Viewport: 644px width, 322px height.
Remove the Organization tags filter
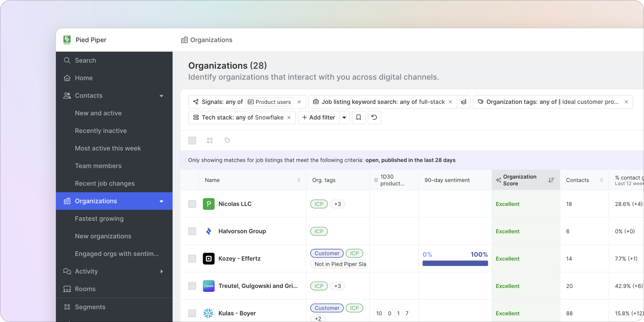coord(626,102)
